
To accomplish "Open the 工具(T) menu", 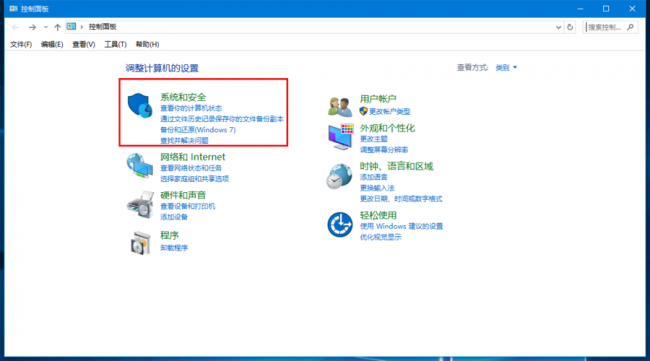I will coord(115,44).
